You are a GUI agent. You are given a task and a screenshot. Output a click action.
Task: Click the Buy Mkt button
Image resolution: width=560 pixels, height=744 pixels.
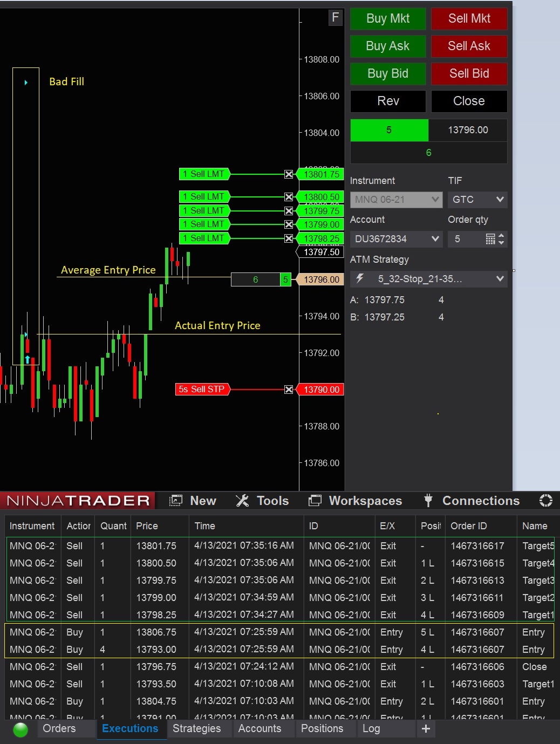click(388, 18)
